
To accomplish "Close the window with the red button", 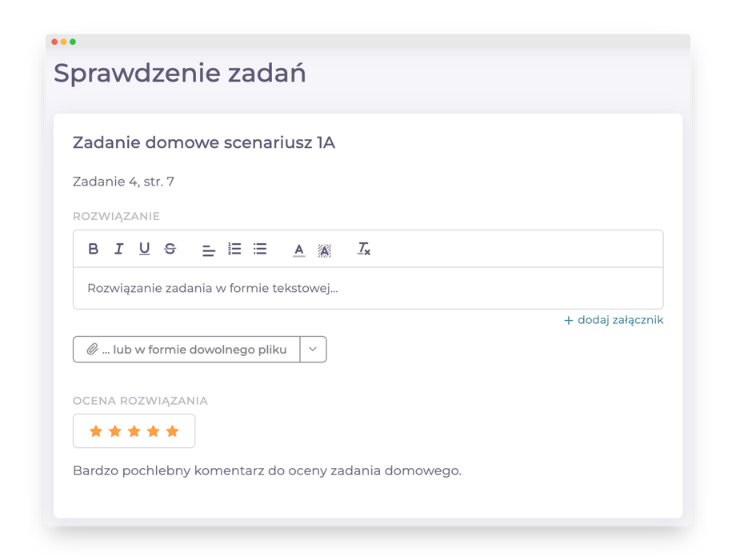I will (x=54, y=42).
